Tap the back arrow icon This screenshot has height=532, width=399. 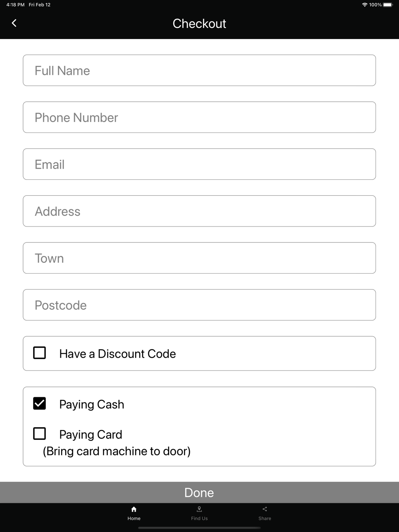tap(14, 23)
